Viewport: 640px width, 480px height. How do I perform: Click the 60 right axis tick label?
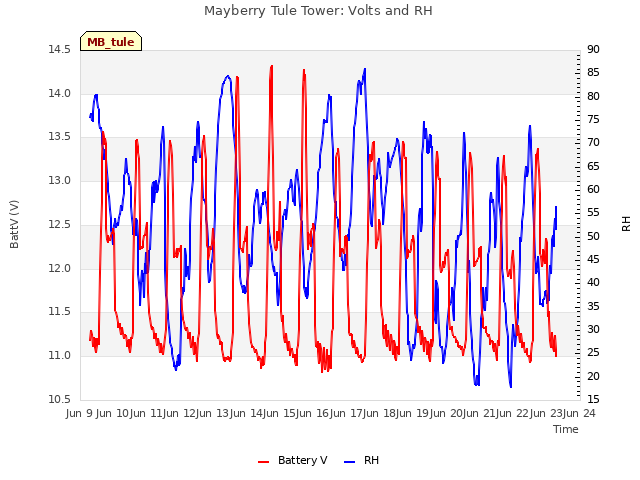[x=593, y=189]
